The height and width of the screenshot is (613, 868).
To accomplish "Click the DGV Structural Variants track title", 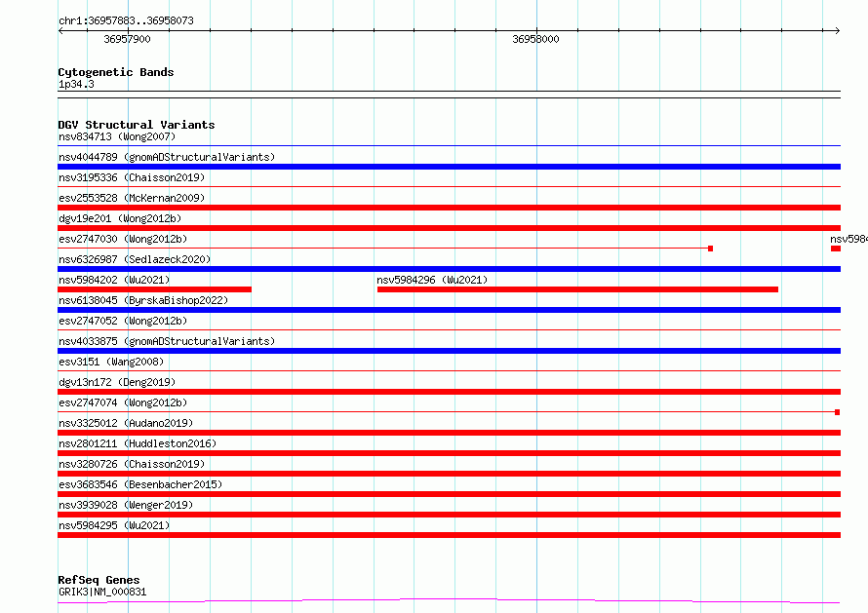I will [x=137, y=125].
